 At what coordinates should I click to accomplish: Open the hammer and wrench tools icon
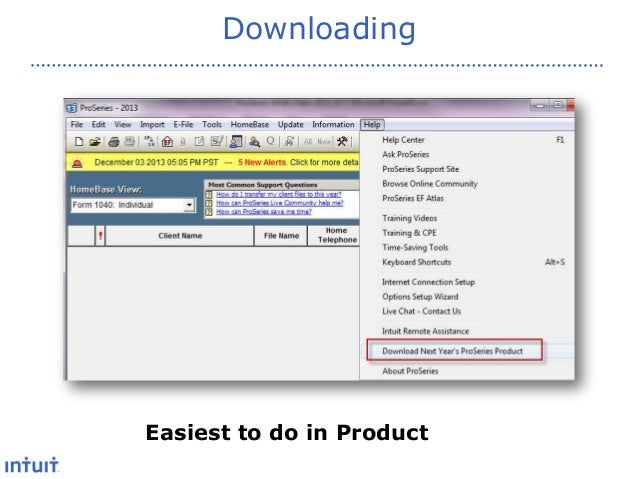tap(342, 141)
